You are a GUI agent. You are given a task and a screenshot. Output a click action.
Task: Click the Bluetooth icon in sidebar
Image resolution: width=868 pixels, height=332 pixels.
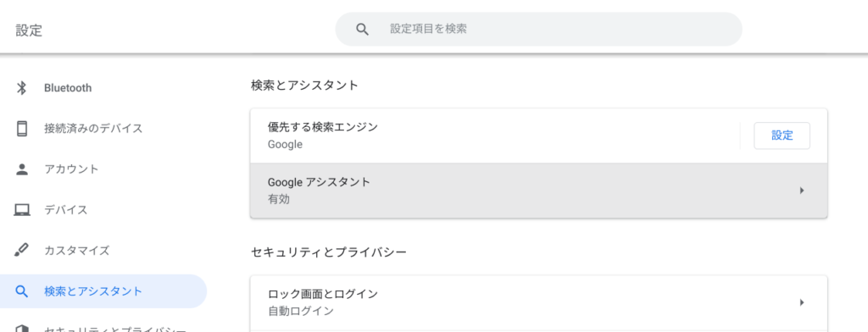pyautogui.click(x=21, y=88)
